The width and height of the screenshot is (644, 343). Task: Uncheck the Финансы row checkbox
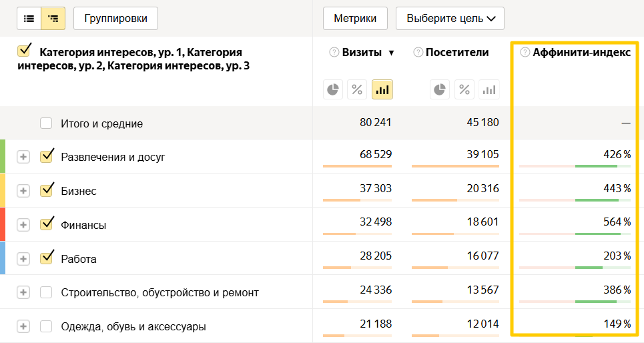[46, 224]
